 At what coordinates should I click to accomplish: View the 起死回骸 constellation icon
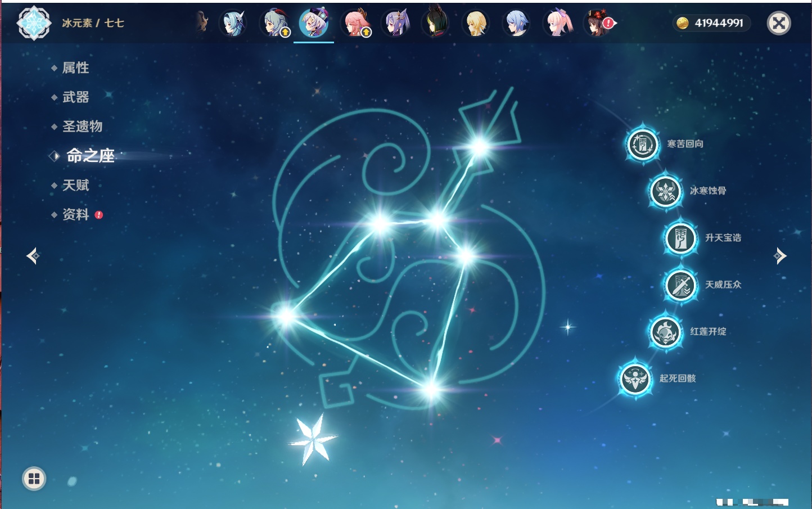point(635,379)
